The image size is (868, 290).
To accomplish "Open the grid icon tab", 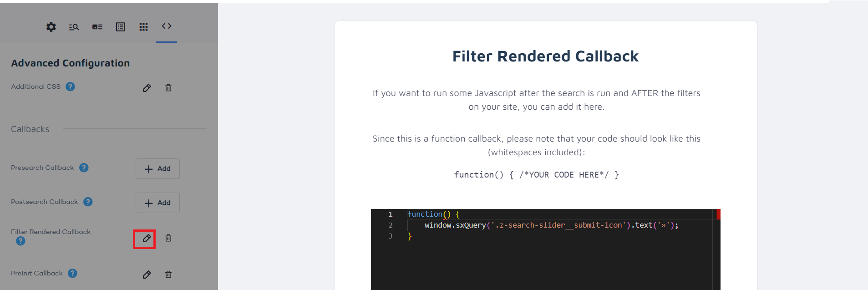I will click(143, 27).
